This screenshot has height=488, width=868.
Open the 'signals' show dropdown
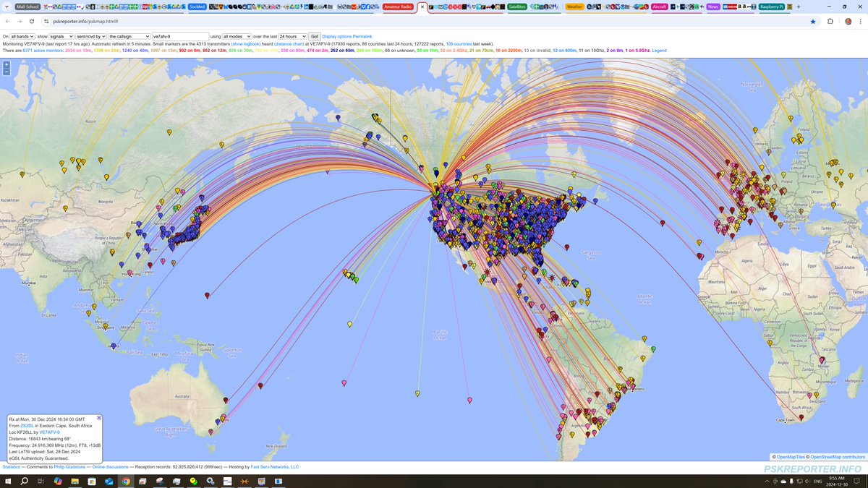coord(61,36)
